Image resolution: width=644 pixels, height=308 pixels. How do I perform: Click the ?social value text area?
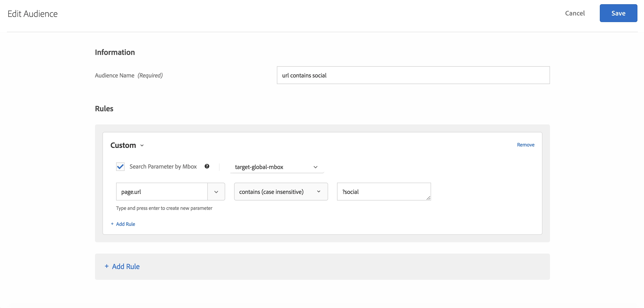click(x=383, y=192)
